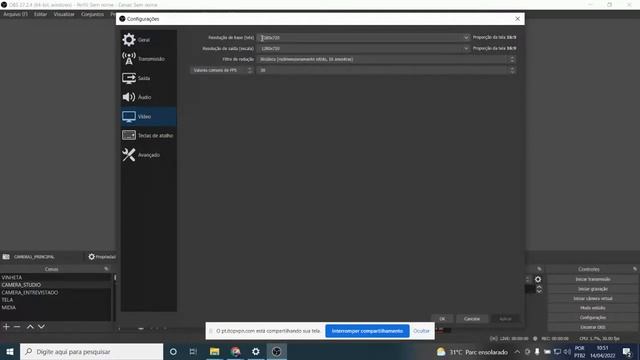This screenshot has width=640, height=360.
Task: Open the Editar menu
Action: tap(40, 14)
